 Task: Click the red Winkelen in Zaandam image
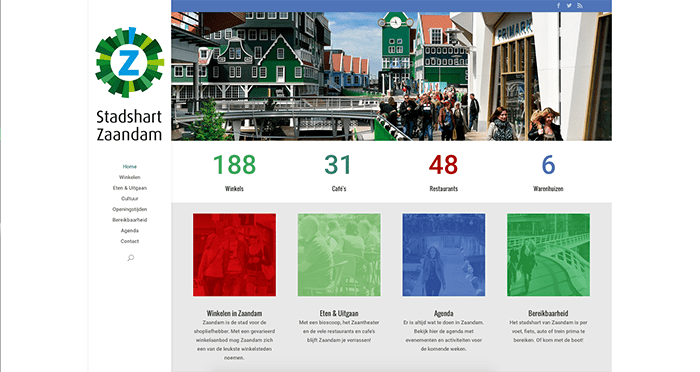click(x=234, y=255)
